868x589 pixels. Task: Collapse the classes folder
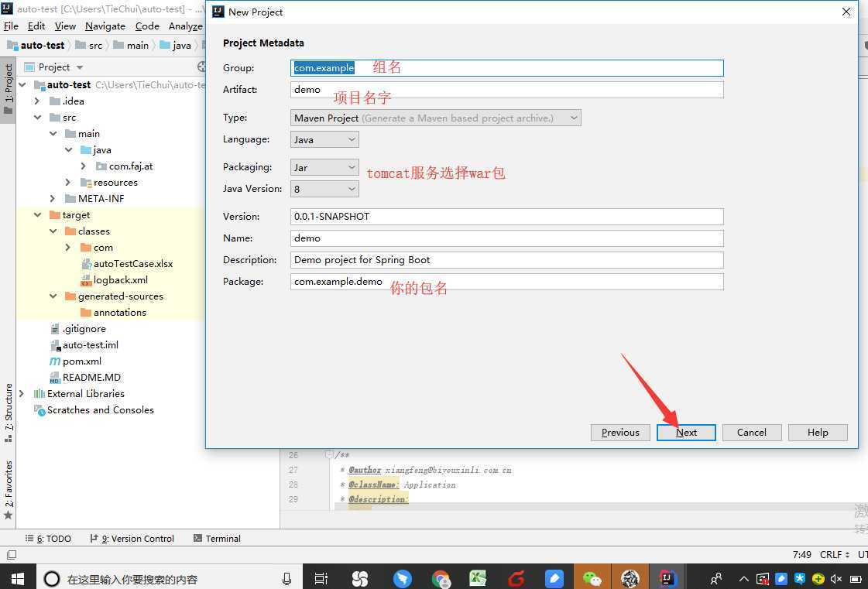click(x=53, y=231)
